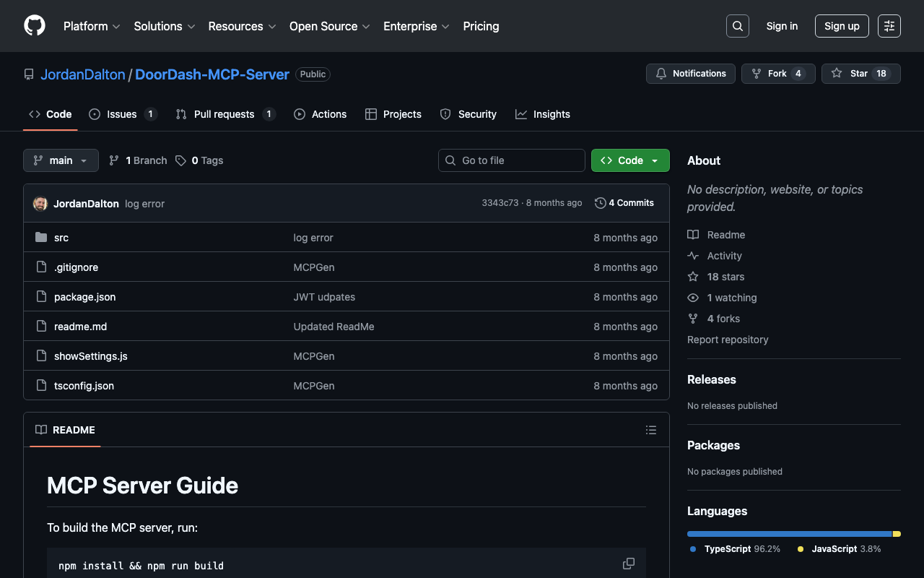The height and width of the screenshot is (578, 924).
Task: Expand the main branch selector
Action: pyautogui.click(x=61, y=160)
